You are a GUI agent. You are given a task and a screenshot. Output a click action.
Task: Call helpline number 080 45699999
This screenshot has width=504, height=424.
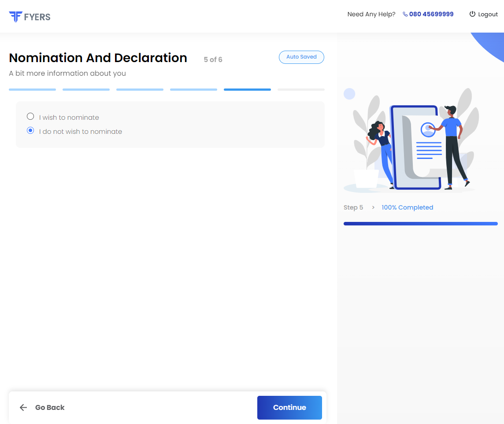431,14
